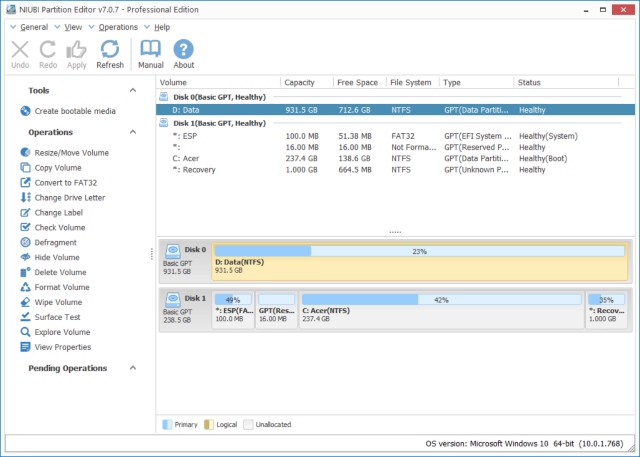
Task: Click the Defragment icon
Action: (x=25, y=242)
